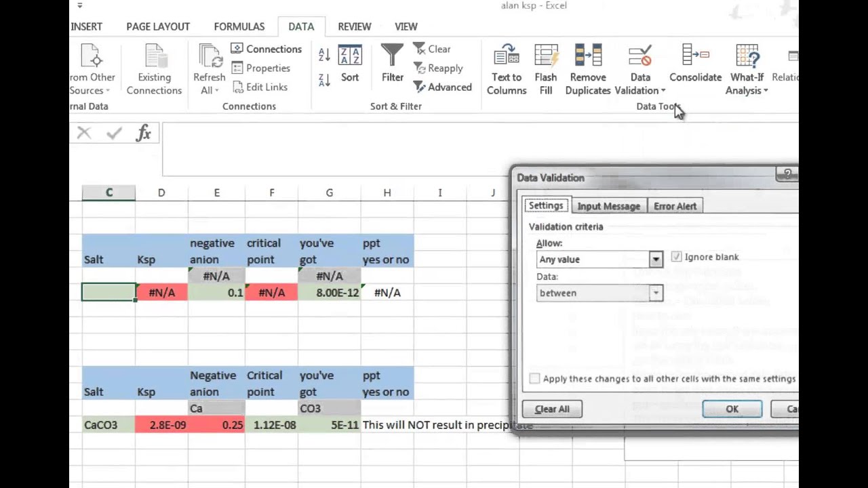Clear the current filter

[432, 49]
